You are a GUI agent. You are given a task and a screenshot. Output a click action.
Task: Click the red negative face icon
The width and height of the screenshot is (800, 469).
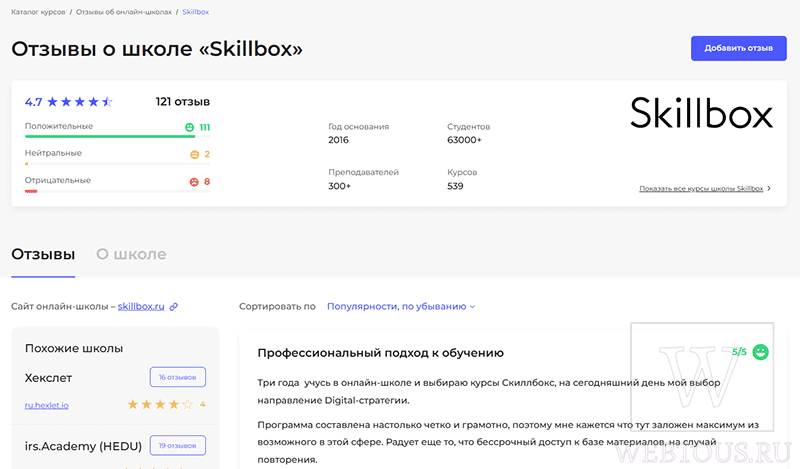point(194,181)
